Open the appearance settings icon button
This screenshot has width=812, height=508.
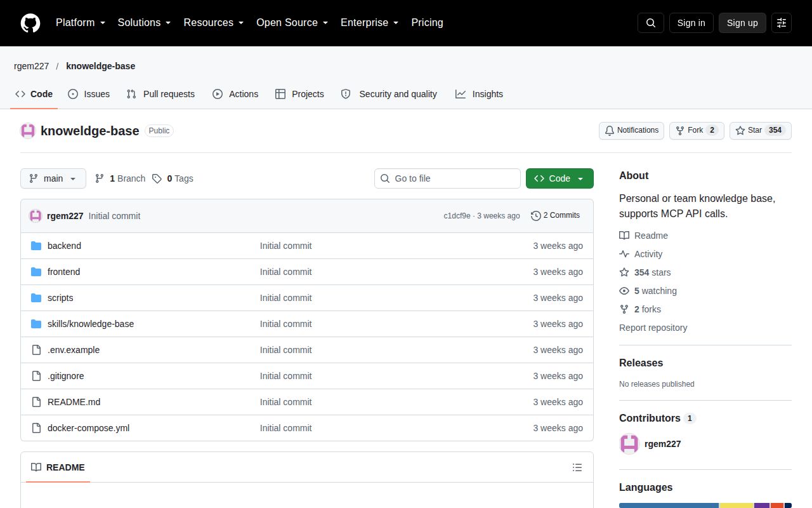pos(782,23)
